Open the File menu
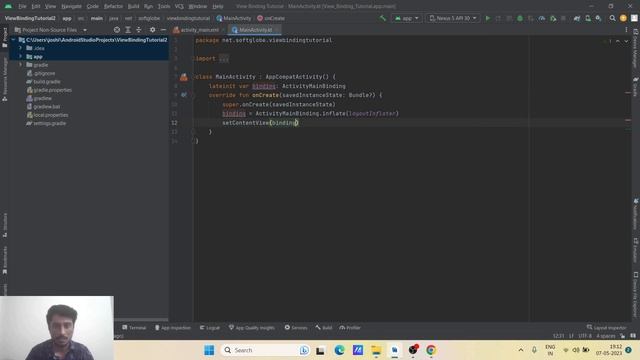 coord(22,6)
